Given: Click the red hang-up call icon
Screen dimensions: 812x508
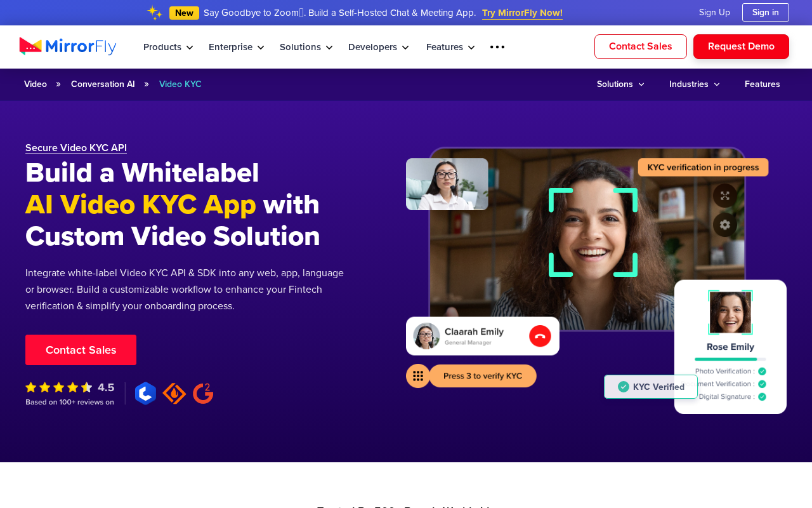Looking at the screenshot, I should [x=540, y=336].
